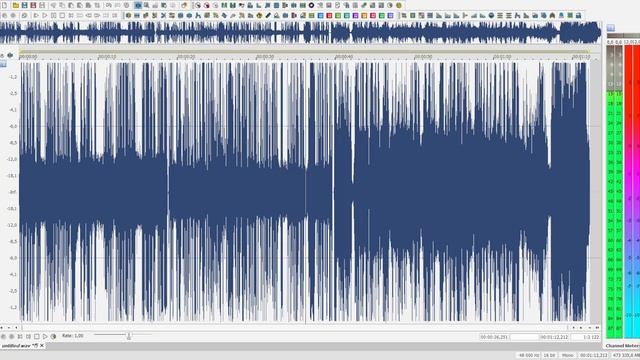Click the overview waveform strip at top

click(x=300, y=33)
